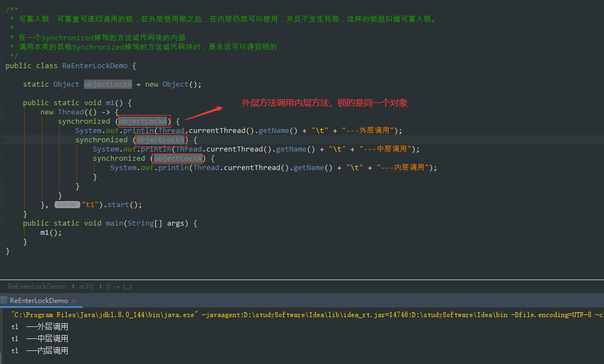Click the 'name:' parameter hint
604x364 pixels.
pos(67,204)
